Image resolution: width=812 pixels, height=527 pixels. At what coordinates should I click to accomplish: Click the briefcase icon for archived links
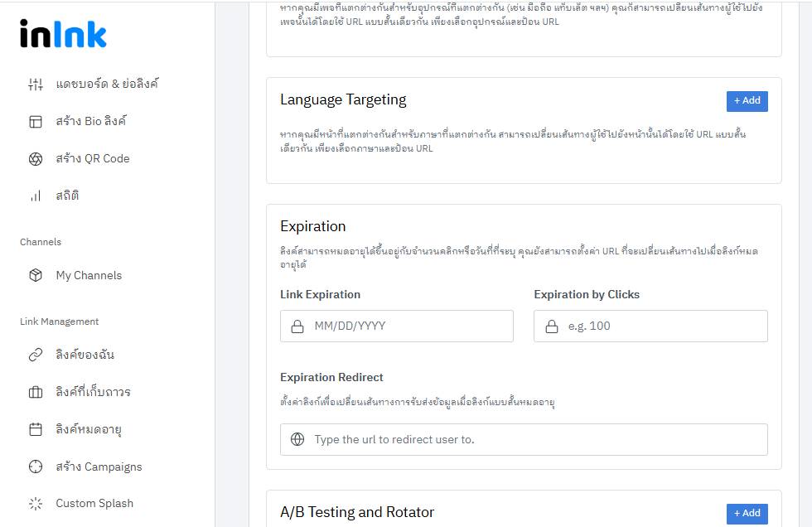[36, 392]
